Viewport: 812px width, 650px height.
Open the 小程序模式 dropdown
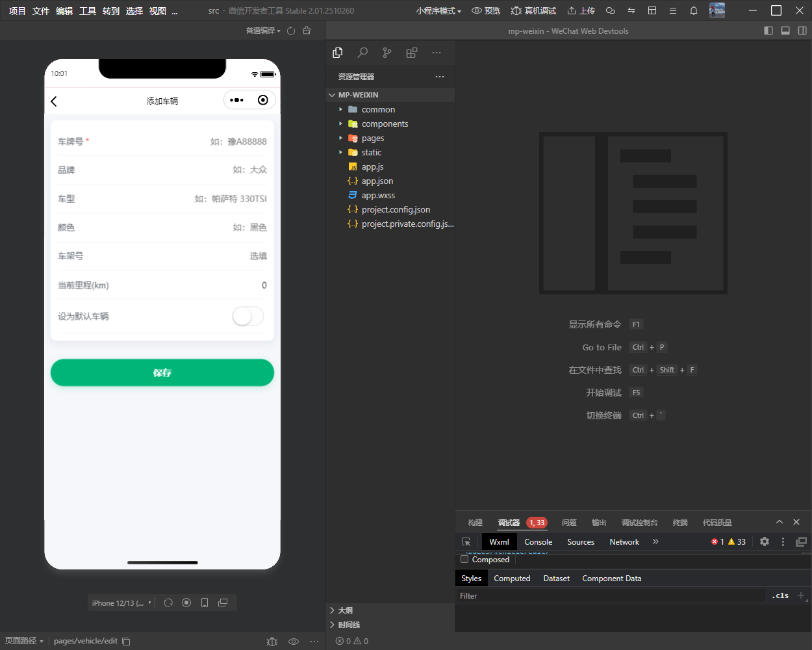coord(438,10)
